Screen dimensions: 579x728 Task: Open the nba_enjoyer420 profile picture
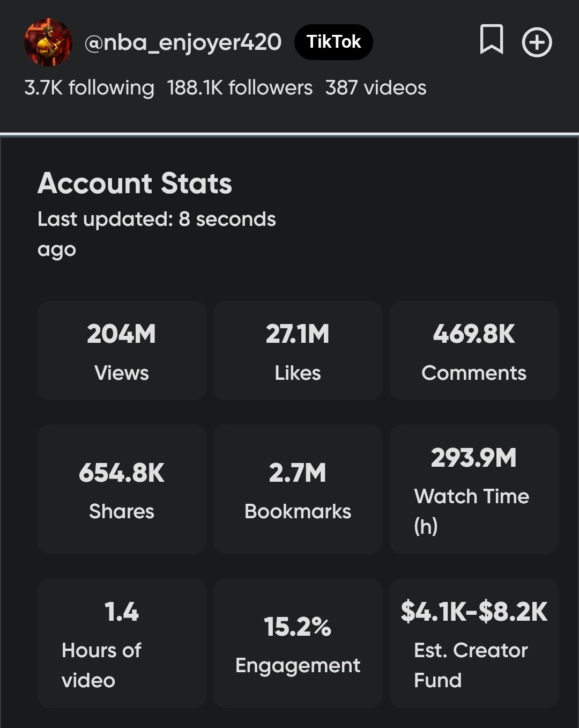point(48,42)
